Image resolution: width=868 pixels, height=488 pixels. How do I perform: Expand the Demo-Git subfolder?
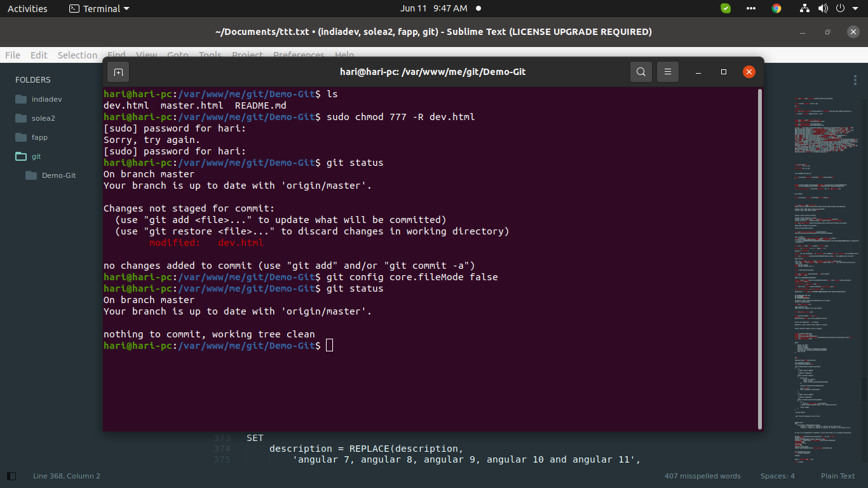click(31, 175)
